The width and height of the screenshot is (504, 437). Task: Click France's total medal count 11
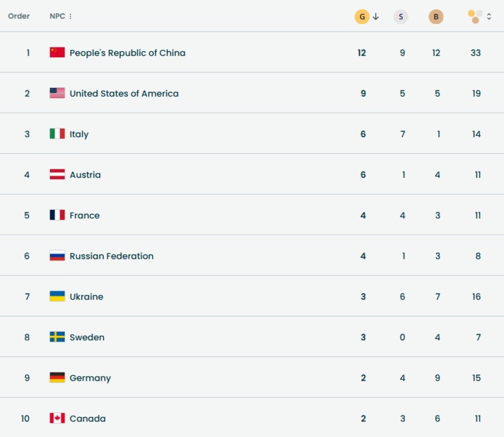click(x=478, y=215)
